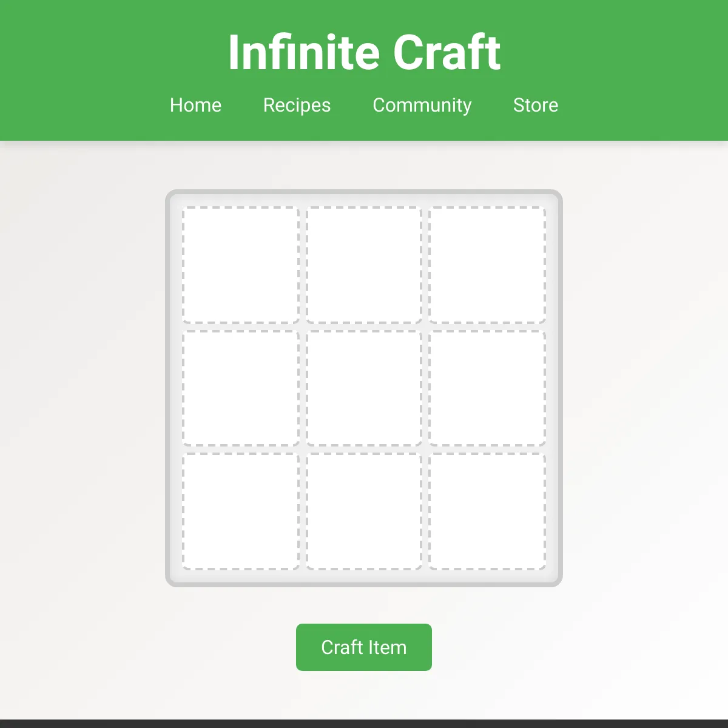Screen dimensions: 728x728
Task: Select the top-right crafting slot
Action: 487,265
